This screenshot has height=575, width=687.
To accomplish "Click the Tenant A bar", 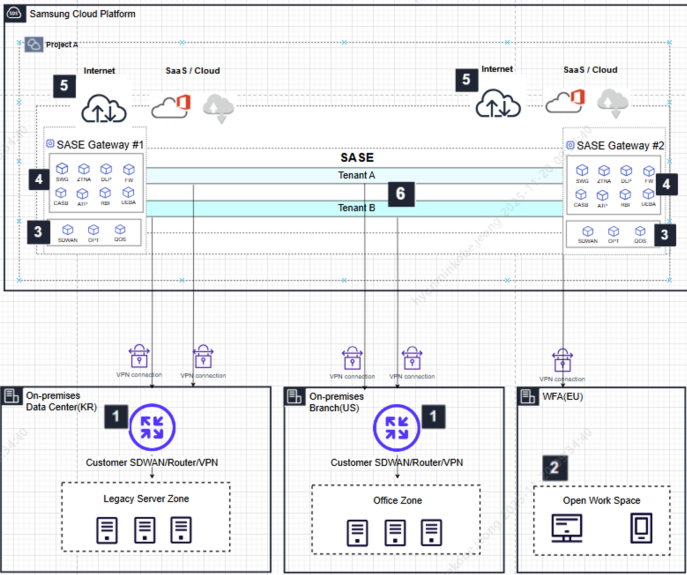I will (x=354, y=175).
